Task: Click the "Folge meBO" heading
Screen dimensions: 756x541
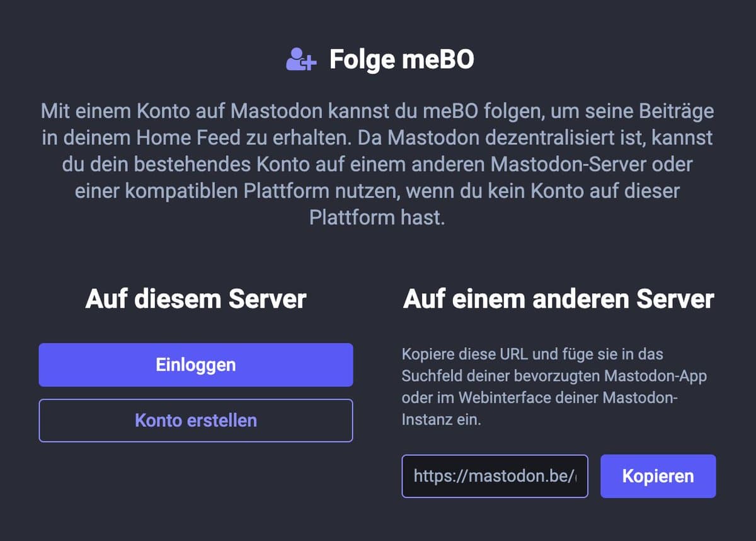Action: [x=401, y=60]
